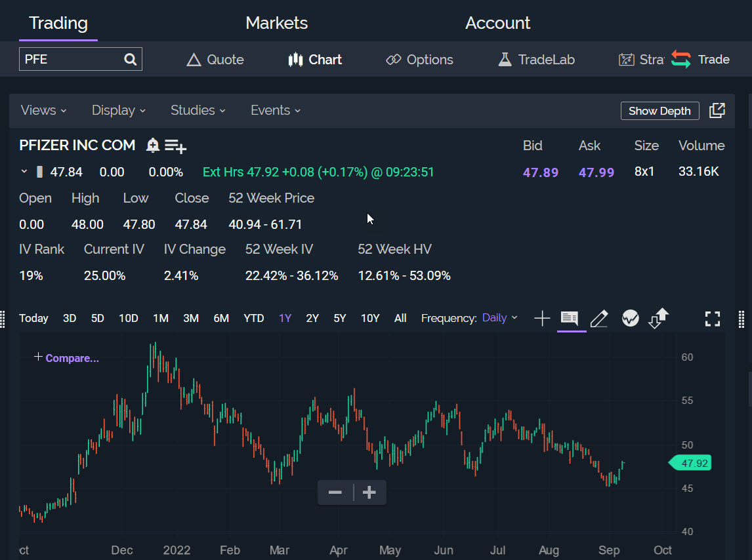Select the 1Y time range
This screenshot has width=752, height=560.
tap(285, 318)
